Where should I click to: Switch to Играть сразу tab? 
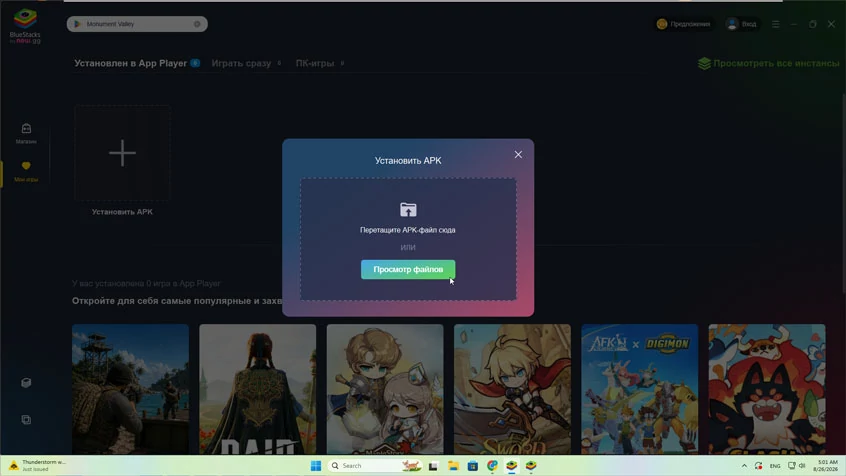[241, 63]
